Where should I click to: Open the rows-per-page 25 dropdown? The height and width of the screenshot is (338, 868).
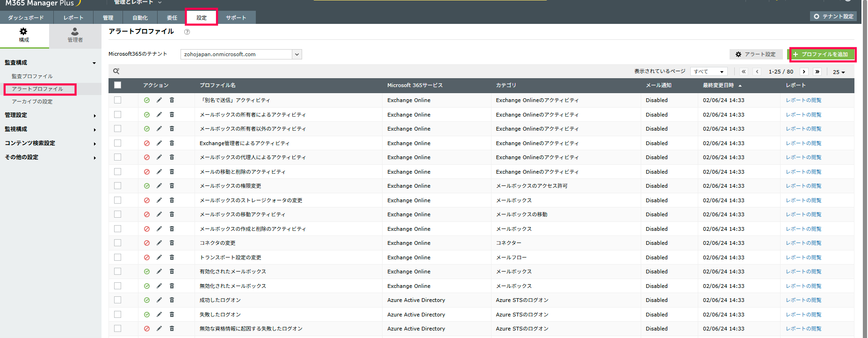(x=839, y=72)
